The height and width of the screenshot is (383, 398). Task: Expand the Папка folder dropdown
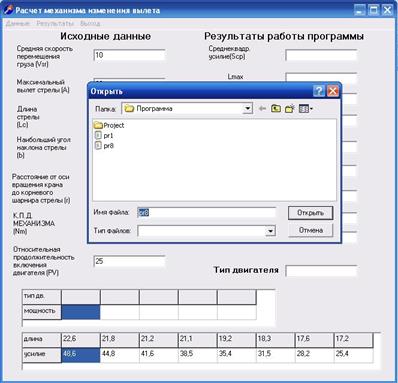pos(247,109)
